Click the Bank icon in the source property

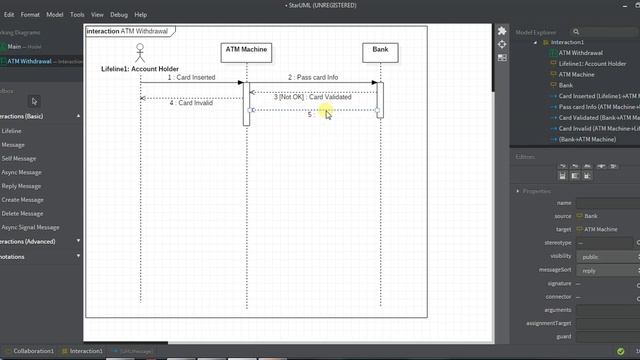[580, 216]
